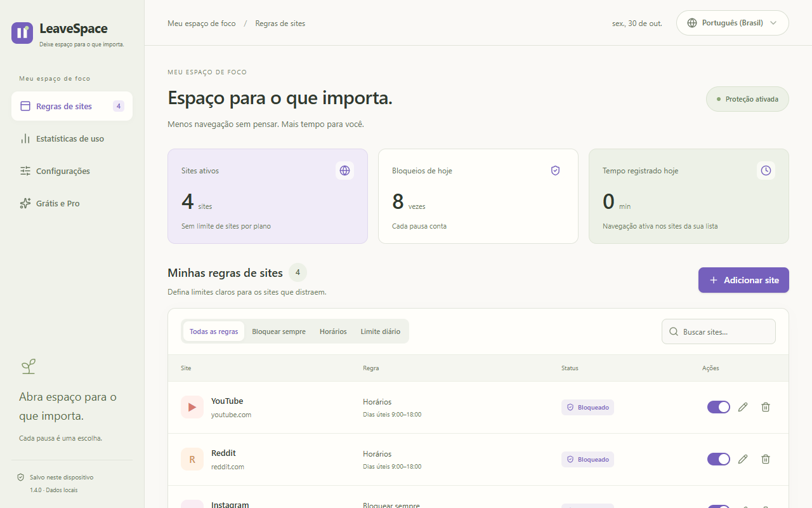Click the sprout icon in the sidebar

coord(28,366)
